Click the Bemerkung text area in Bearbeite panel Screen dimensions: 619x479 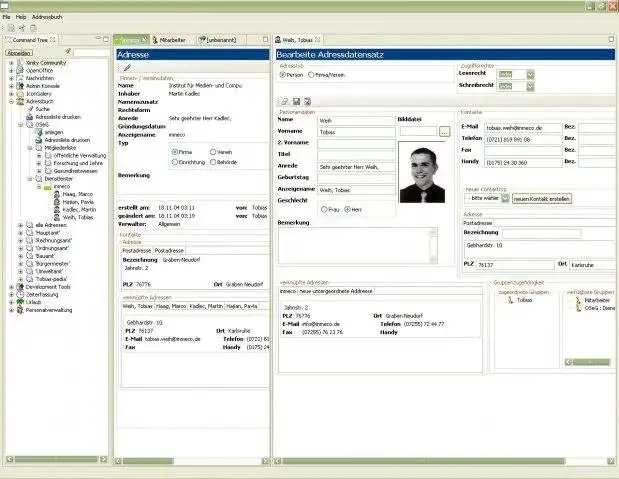tap(357, 246)
